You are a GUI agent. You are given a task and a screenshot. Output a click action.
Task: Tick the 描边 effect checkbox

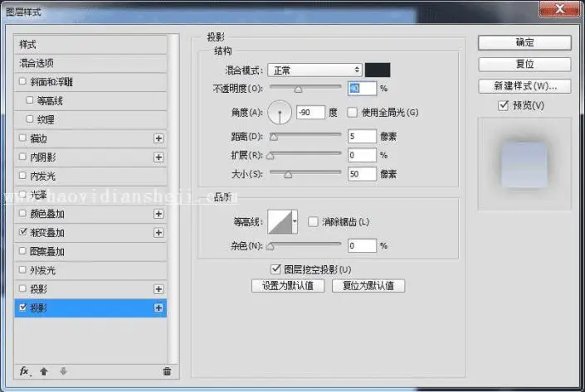(22, 138)
